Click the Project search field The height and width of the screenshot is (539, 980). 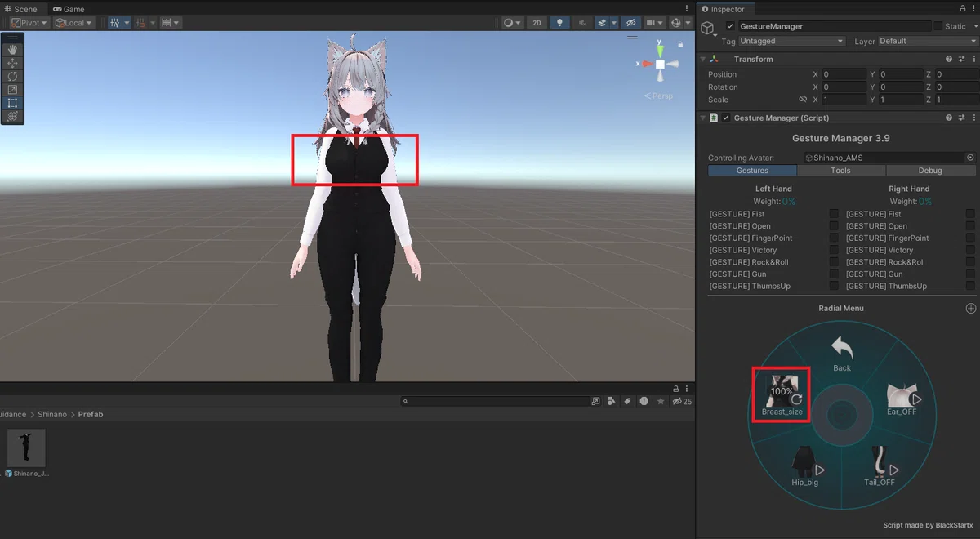pos(494,402)
